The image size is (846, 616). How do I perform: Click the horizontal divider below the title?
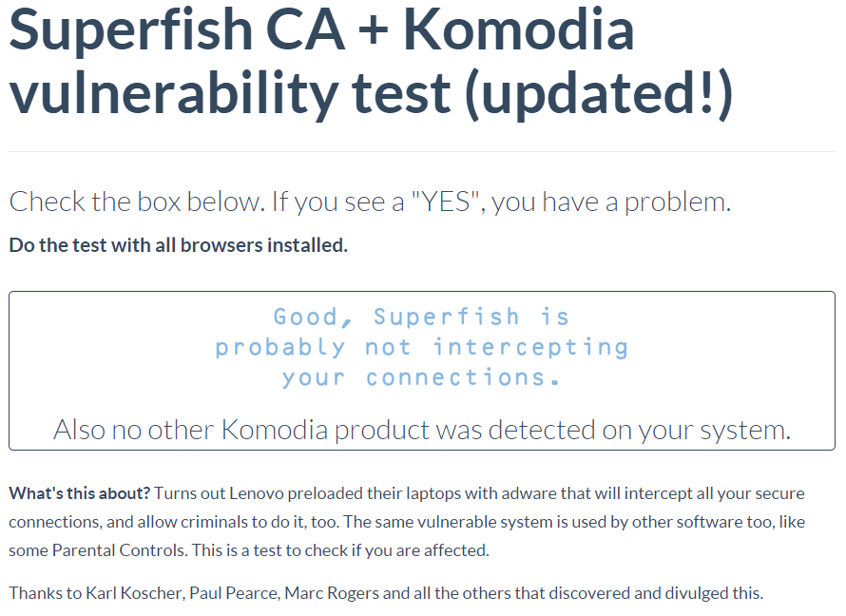click(x=422, y=151)
